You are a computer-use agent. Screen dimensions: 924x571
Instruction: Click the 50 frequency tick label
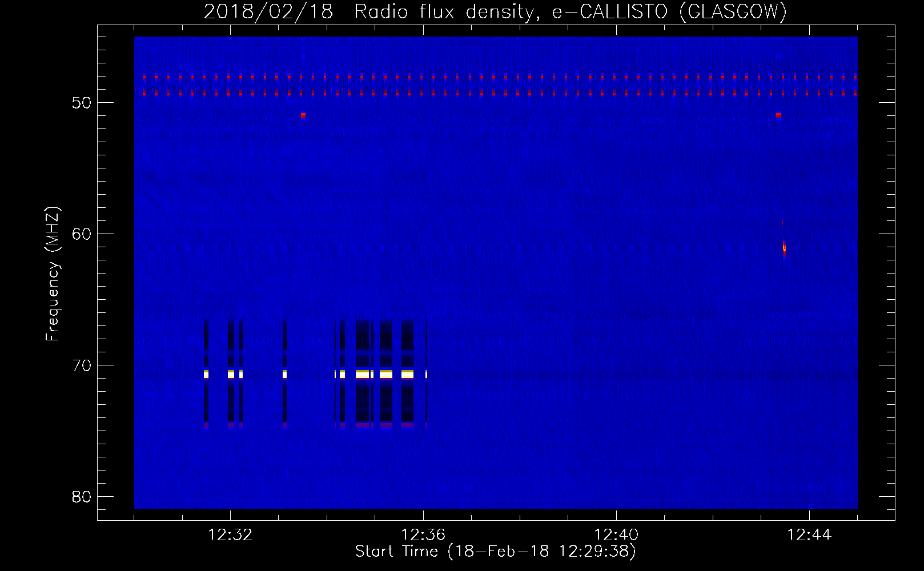coord(82,103)
